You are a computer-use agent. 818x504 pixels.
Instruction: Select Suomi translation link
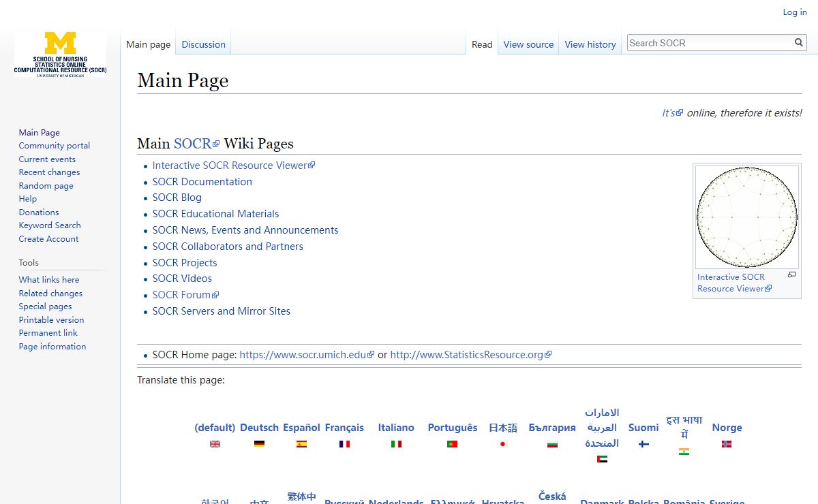643,428
